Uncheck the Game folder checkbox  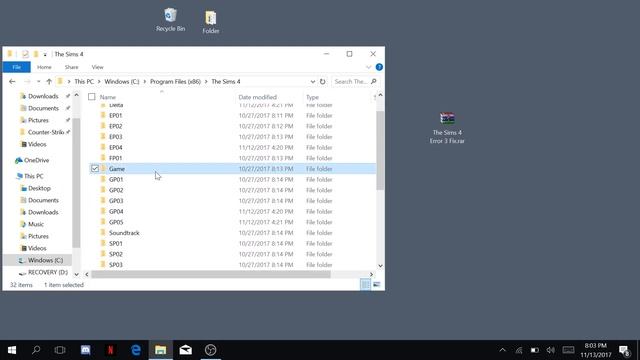click(95, 169)
